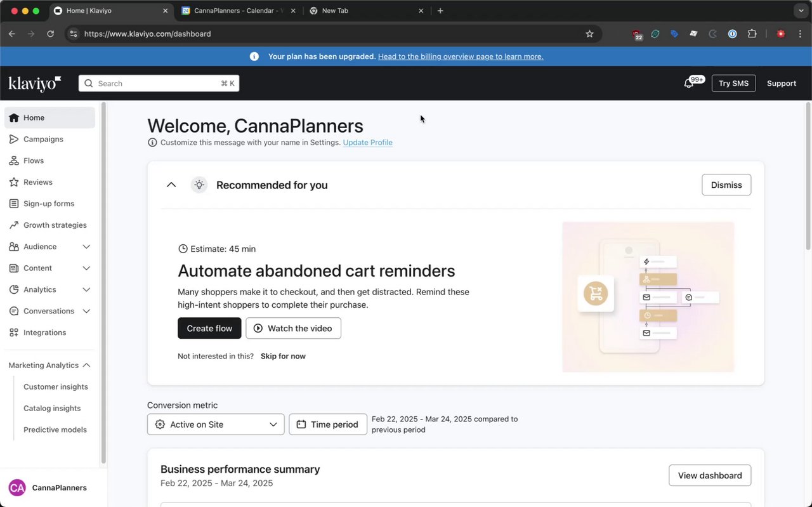Open Predictive models page
Image resolution: width=812 pixels, height=507 pixels.
coord(55,430)
